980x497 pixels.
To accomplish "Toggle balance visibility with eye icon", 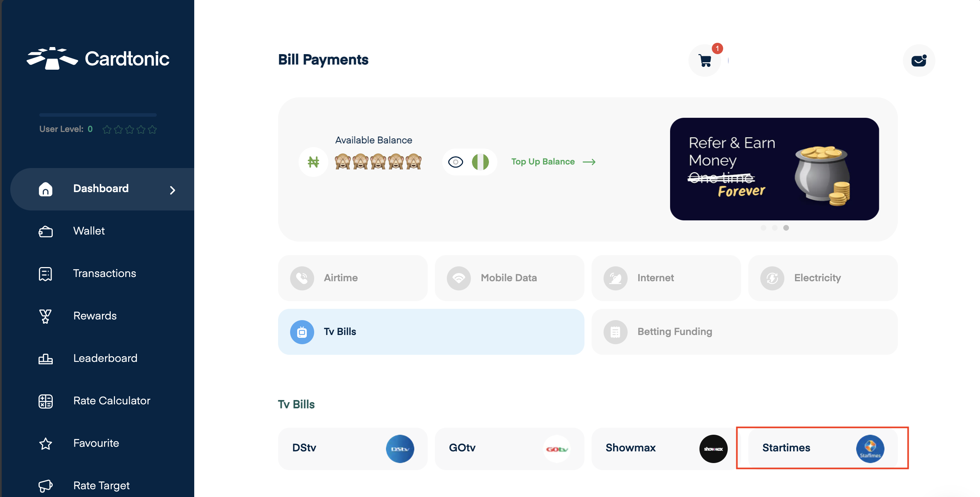I will pos(456,162).
